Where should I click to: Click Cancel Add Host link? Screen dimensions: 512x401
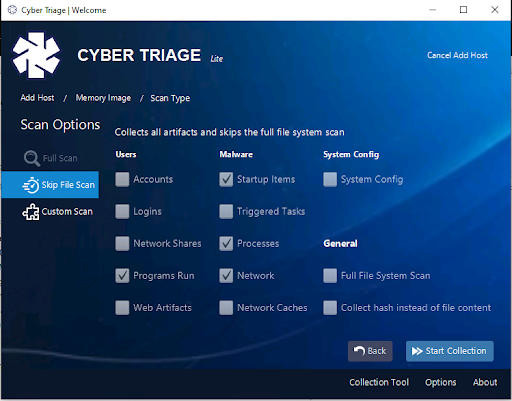457,55
